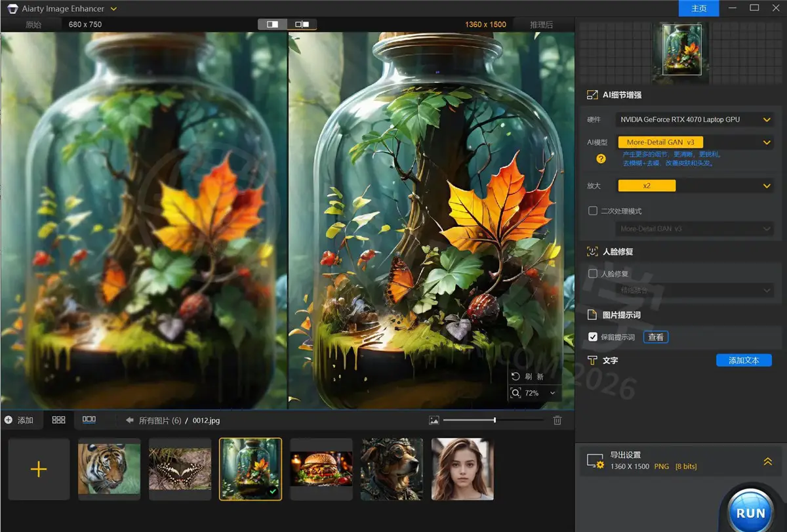Image resolution: width=787 pixels, height=532 pixels.
Task: Open the 放大 x2 scale dropdown
Action: pyautogui.click(x=695, y=186)
